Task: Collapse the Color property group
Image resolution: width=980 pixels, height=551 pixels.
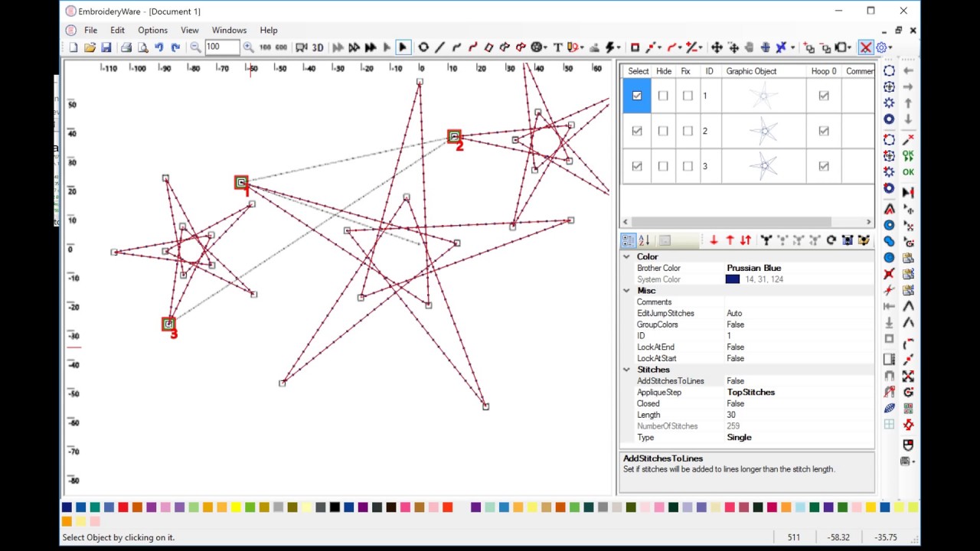Action: (626, 256)
